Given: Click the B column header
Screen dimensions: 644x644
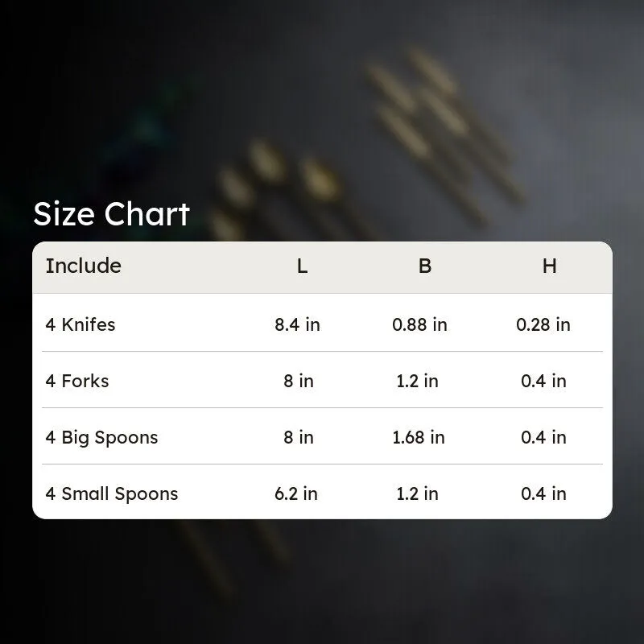Looking at the screenshot, I should click(425, 266).
